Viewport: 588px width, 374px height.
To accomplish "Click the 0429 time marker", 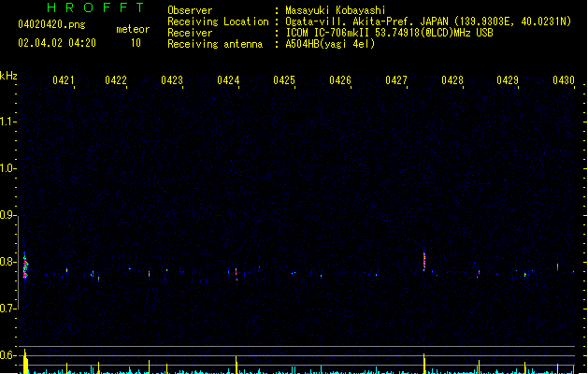I will (x=508, y=80).
